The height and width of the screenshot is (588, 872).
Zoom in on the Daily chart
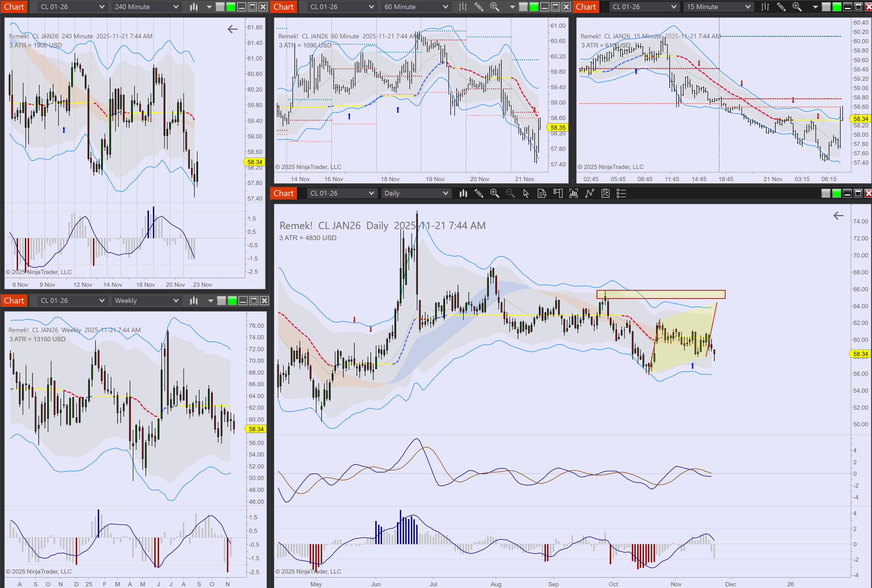(495, 193)
